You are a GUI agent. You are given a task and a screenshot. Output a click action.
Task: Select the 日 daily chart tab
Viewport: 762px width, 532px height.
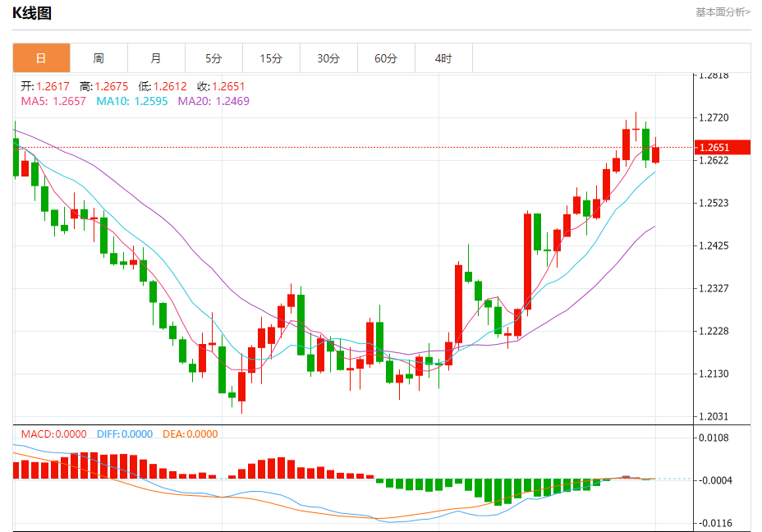coord(41,58)
